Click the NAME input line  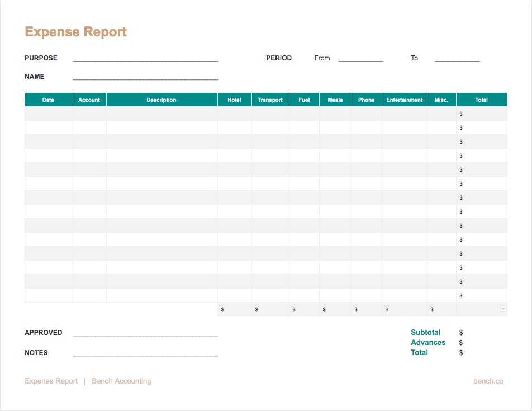[144, 76]
